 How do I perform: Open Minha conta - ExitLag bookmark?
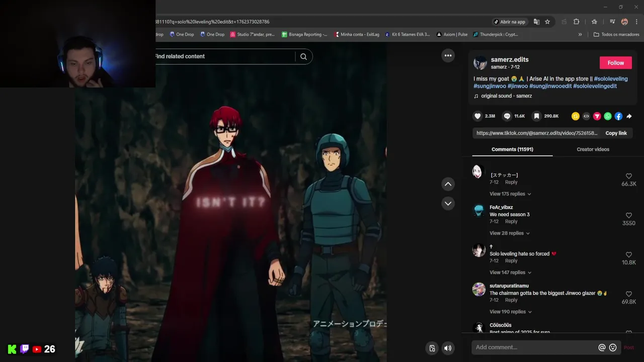[x=357, y=35]
